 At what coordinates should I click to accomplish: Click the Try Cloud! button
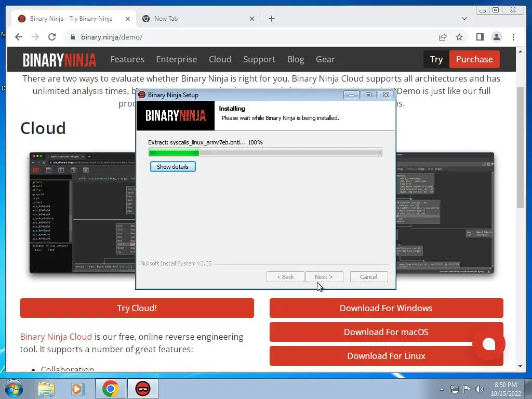click(137, 308)
